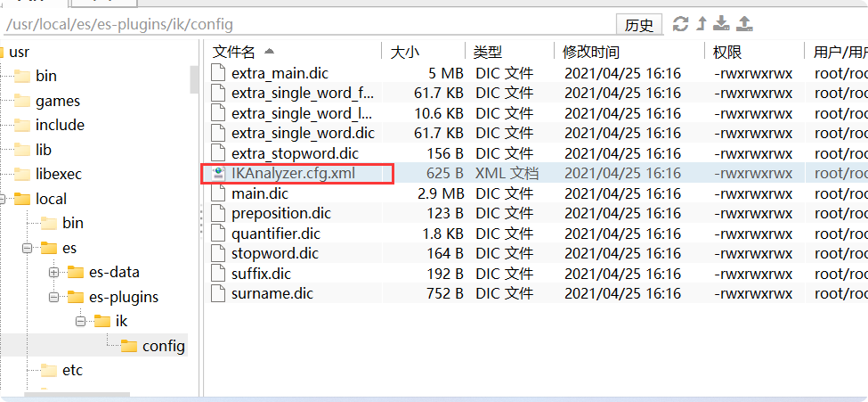868x402 pixels.
Task: Click the extra_main.dic file icon
Action: point(219,73)
